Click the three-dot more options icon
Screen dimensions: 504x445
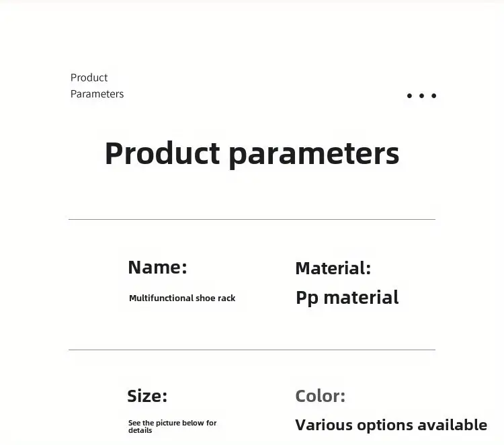pyautogui.click(x=421, y=95)
